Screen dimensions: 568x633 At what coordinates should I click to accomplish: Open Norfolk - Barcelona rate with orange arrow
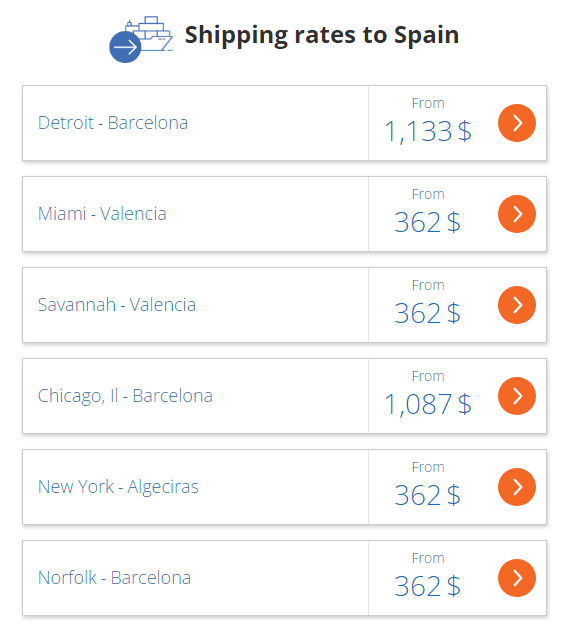(x=517, y=578)
